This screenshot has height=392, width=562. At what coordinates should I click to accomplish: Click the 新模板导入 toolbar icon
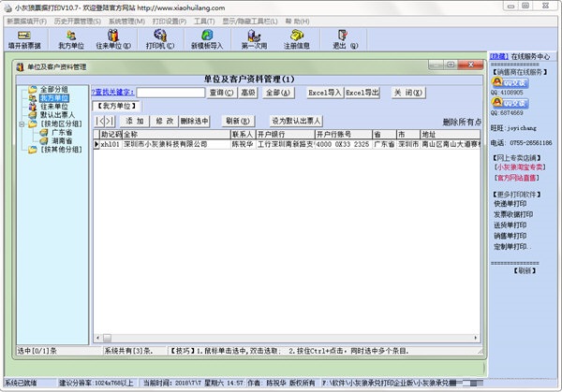[207, 39]
